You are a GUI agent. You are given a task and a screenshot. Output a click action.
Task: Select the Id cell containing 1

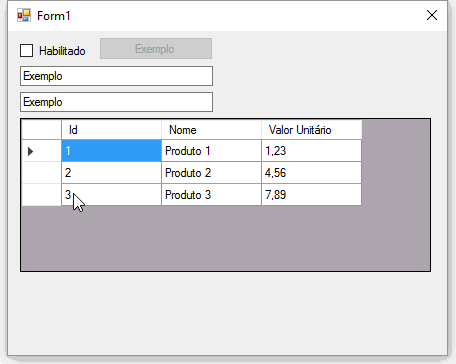click(111, 151)
